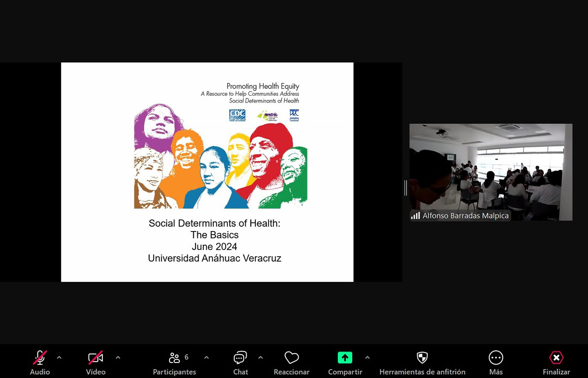The image size is (588, 378).
Task: Click the participant count 6
Action: click(x=186, y=357)
